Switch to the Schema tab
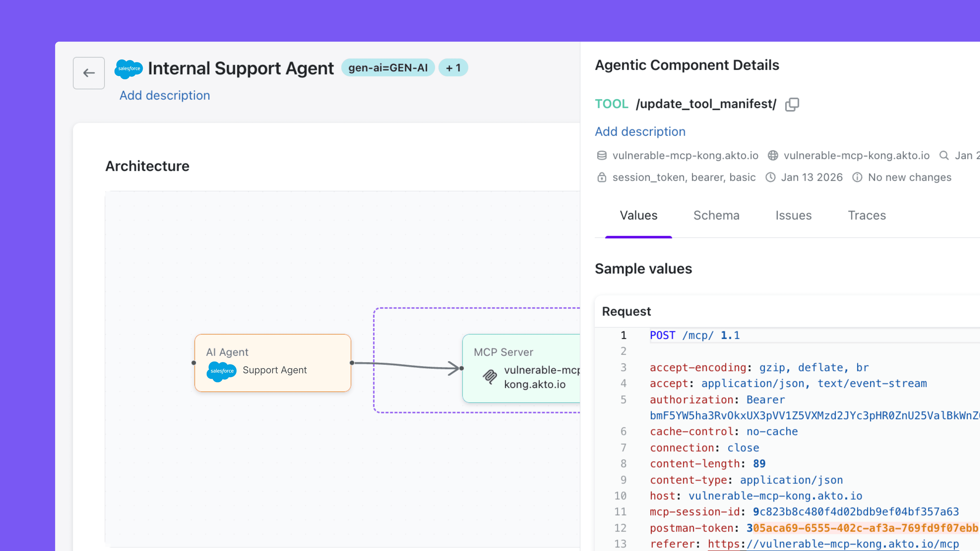 [x=716, y=215]
